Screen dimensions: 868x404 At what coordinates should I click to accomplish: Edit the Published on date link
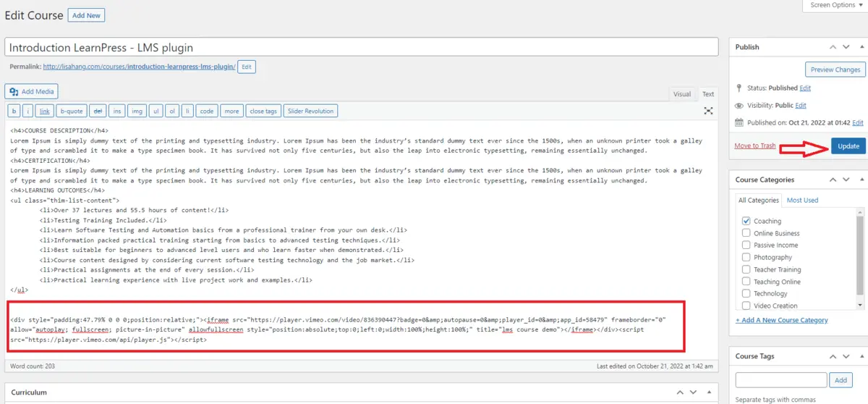[858, 123]
